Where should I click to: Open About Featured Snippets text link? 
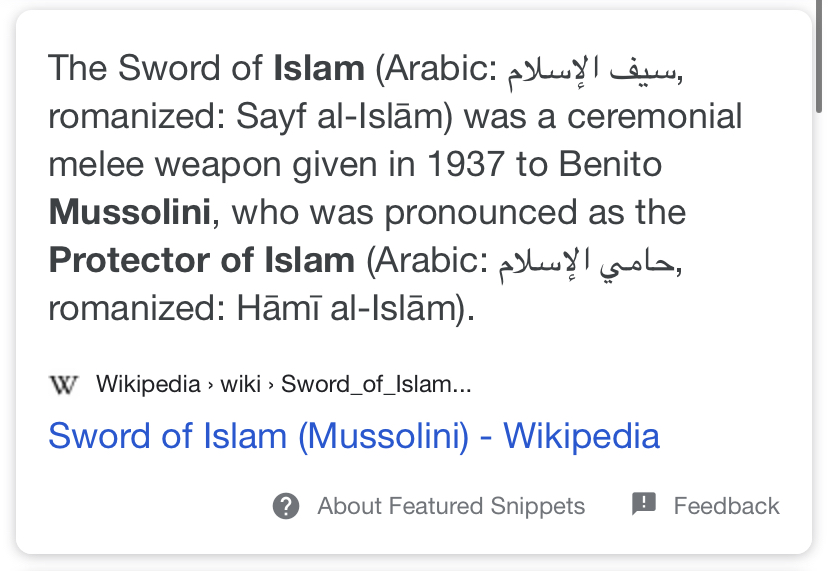click(451, 506)
